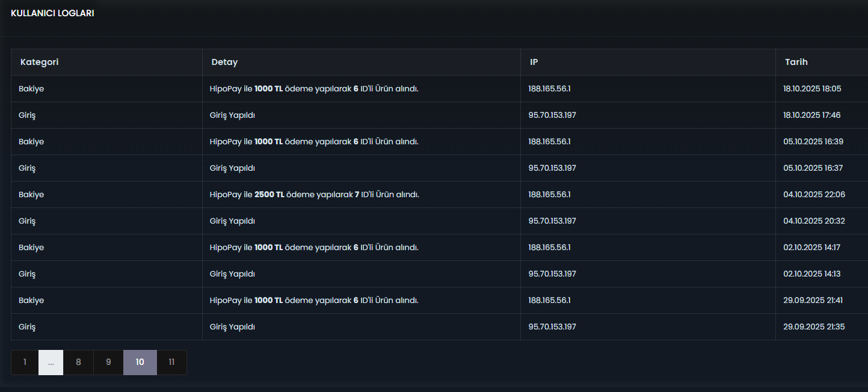
Task: Go to page 9 of user logs
Action: pyautogui.click(x=108, y=363)
